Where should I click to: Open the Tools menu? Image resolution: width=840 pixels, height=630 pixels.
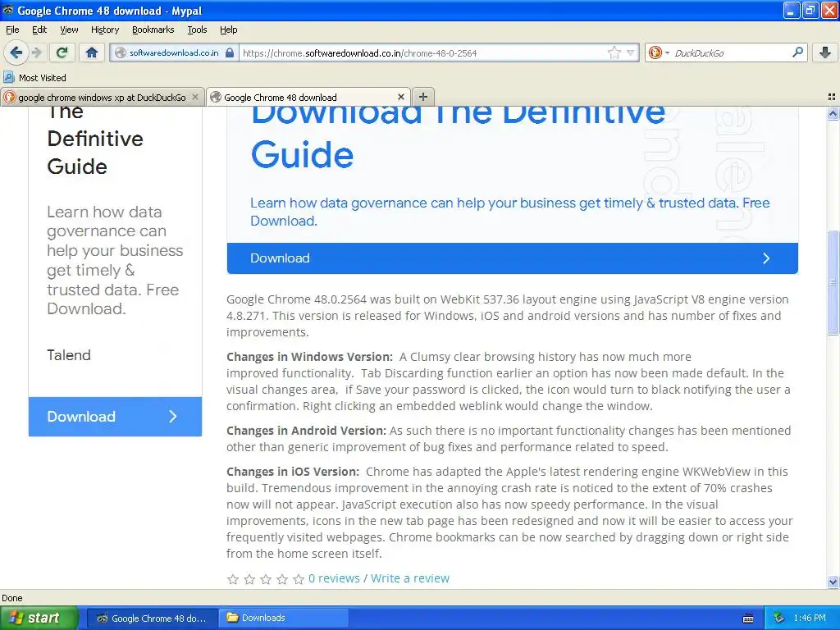[197, 30]
